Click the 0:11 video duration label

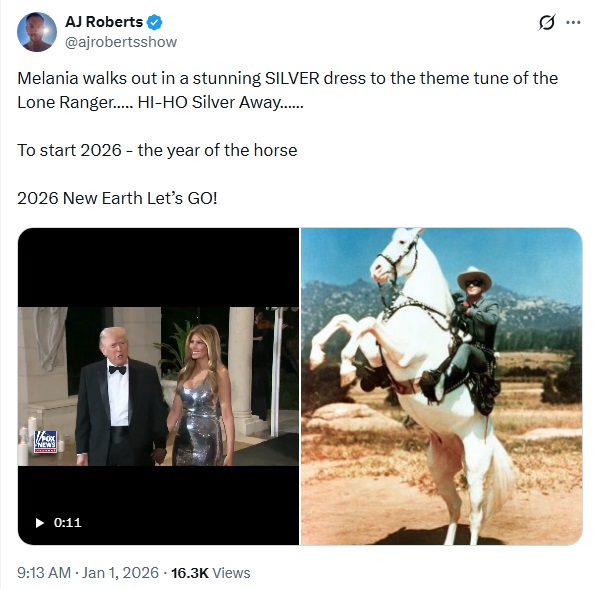(x=68, y=523)
